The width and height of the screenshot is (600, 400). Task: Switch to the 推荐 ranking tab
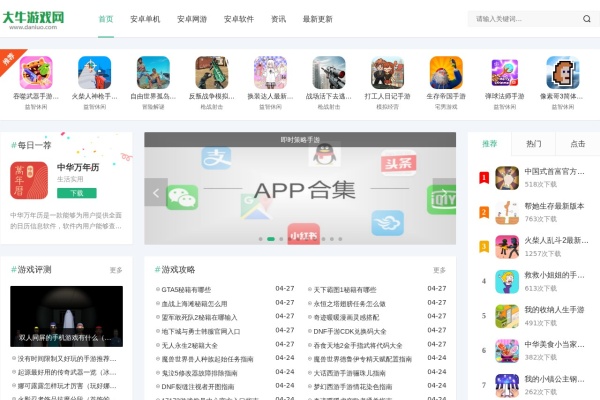[489, 144]
